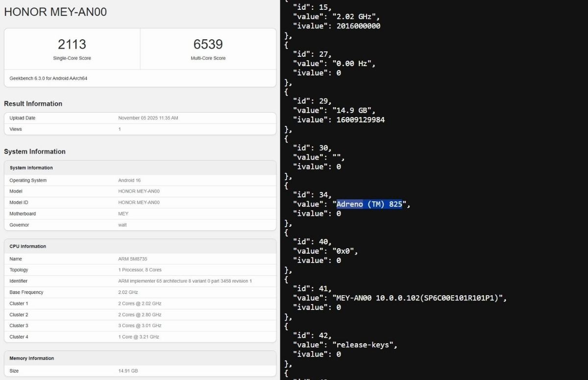Viewport: 588px width, 380px height.
Task: Click the CPU Name row label
Action: pyautogui.click(x=16, y=259)
